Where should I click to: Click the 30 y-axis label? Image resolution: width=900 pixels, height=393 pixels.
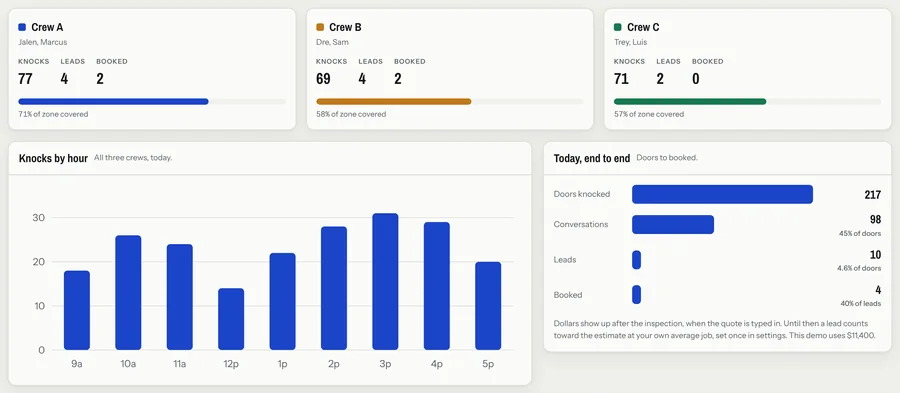pos(38,218)
